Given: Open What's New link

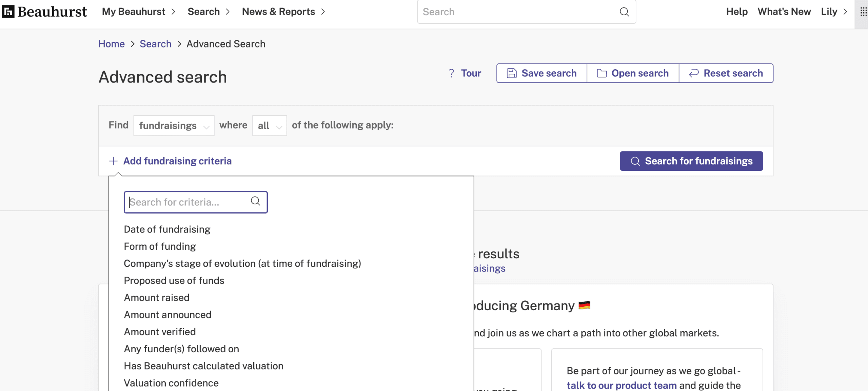Looking at the screenshot, I should tap(784, 12).
